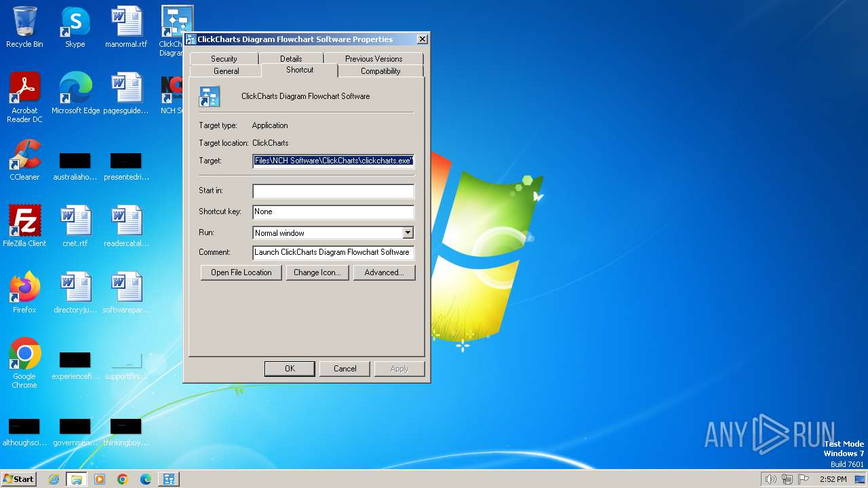
Task: Select the NCH Software desktop shortcut
Action: [172, 94]
